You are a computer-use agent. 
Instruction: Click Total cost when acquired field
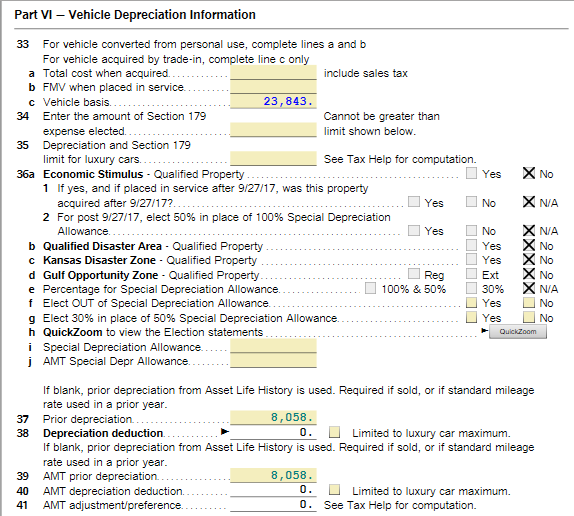pos(273,72)
